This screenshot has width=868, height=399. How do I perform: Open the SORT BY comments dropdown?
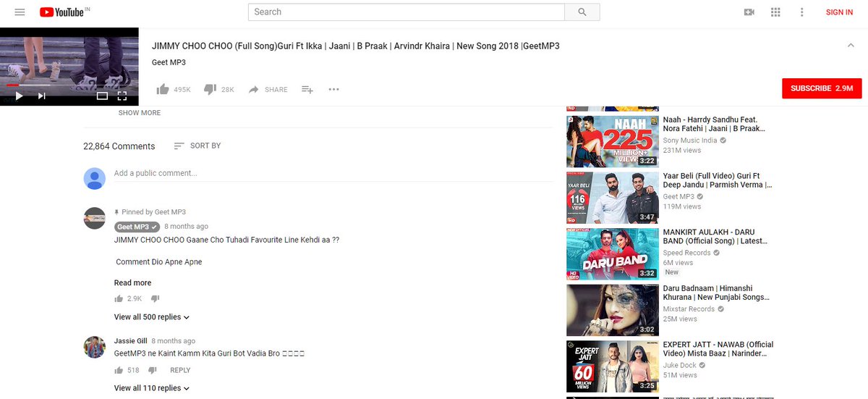pos(197,146)
